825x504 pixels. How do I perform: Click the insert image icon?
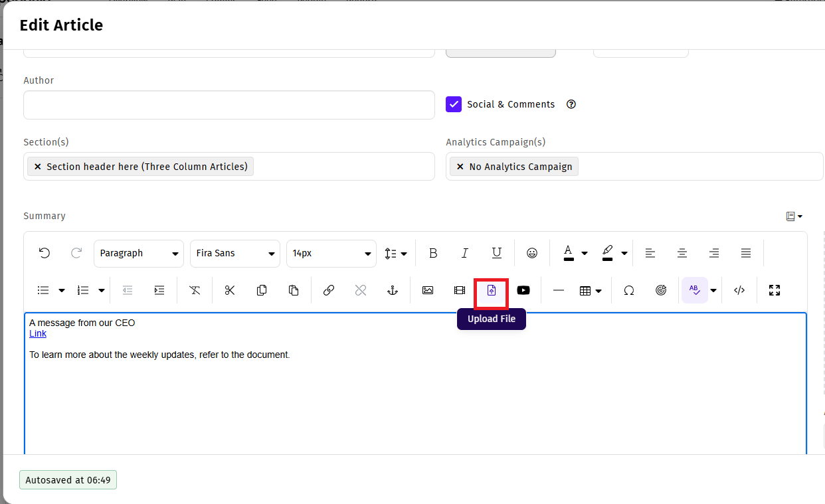click(x=428, y=291)
